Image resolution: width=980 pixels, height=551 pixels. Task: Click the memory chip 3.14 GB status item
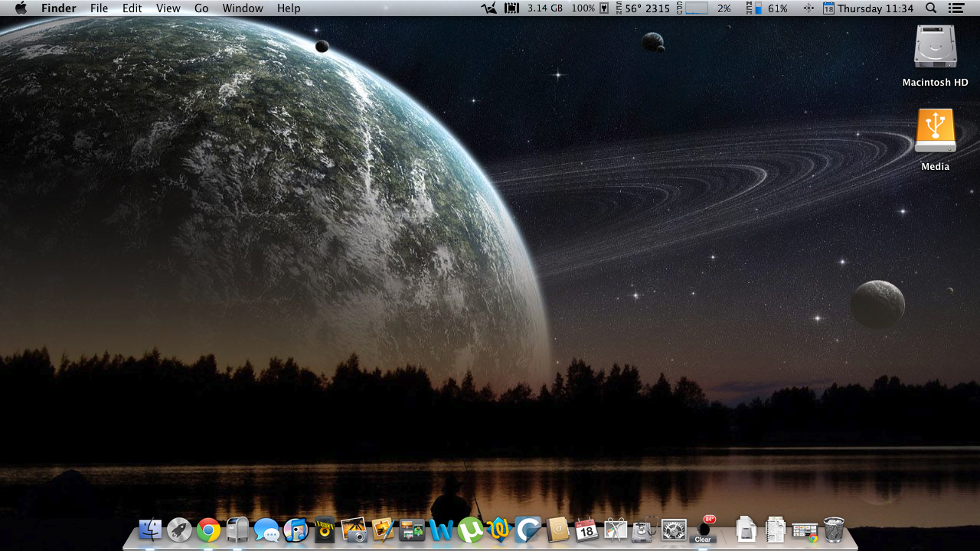[x=534, y=8]
